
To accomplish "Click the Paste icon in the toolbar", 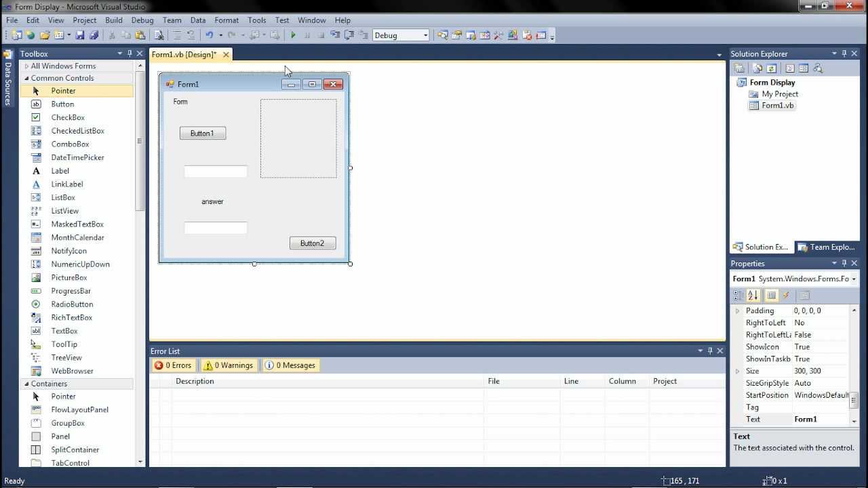I will 140,35.
